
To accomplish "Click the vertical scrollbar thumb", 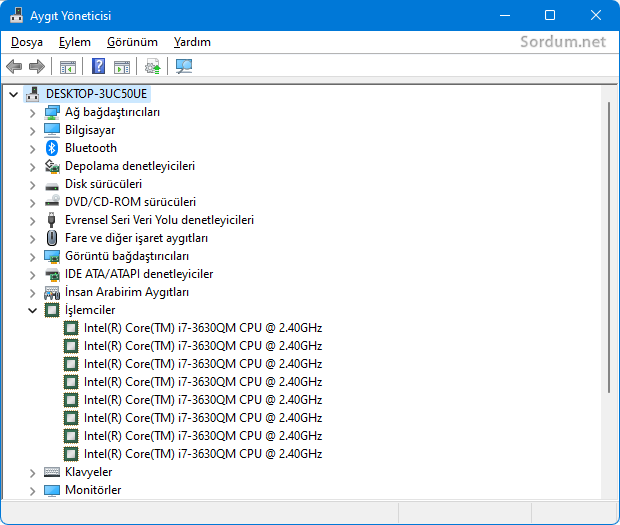I will point(609,247).
